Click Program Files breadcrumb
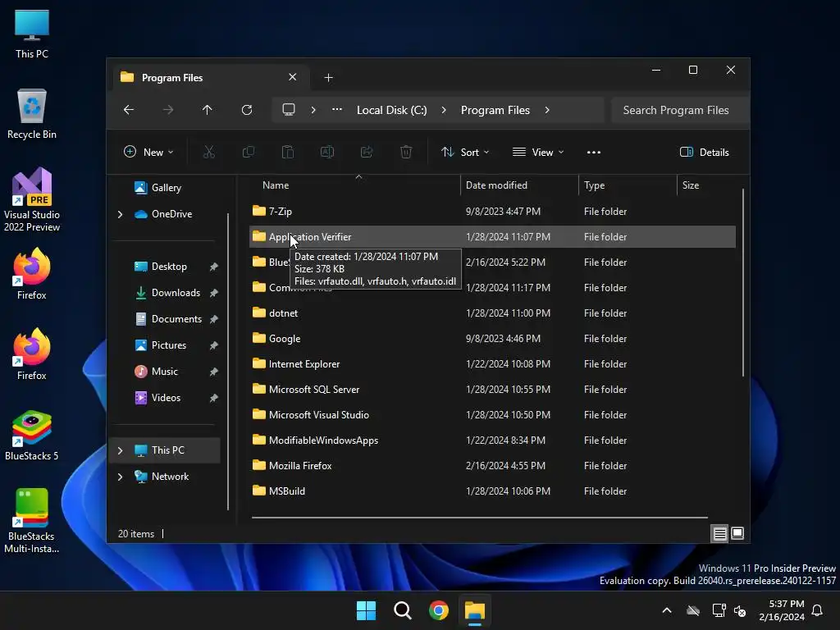The image size is (840, 630). coord(495,110)
